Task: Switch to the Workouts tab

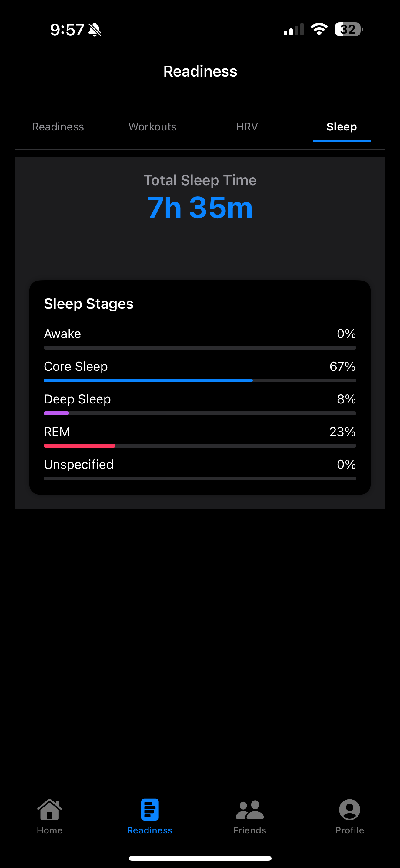Action: pos(152,127)
